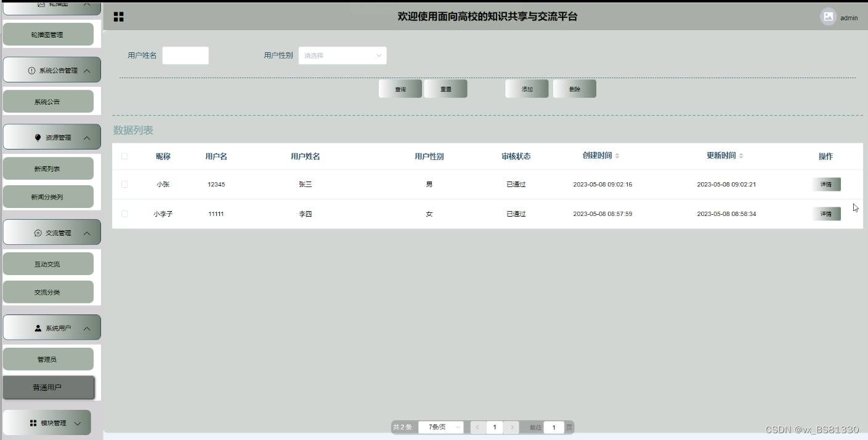
Task: Click the 审核状态 column header
Action: click(x=516, y=156)
